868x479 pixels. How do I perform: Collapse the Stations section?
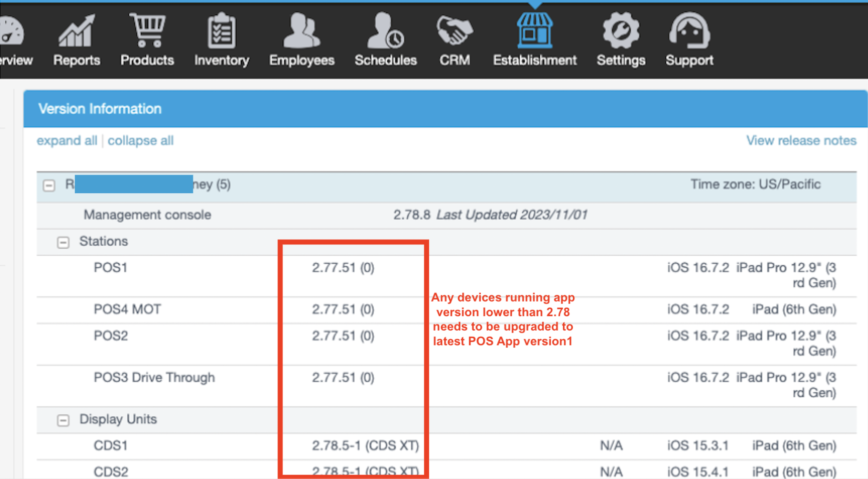tap(63, 242)
